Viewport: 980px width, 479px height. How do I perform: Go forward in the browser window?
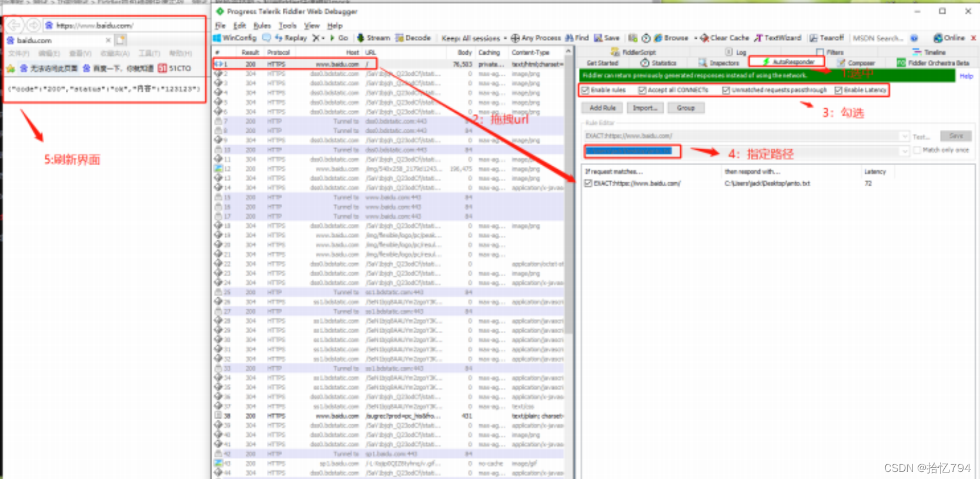coord(34,25)
